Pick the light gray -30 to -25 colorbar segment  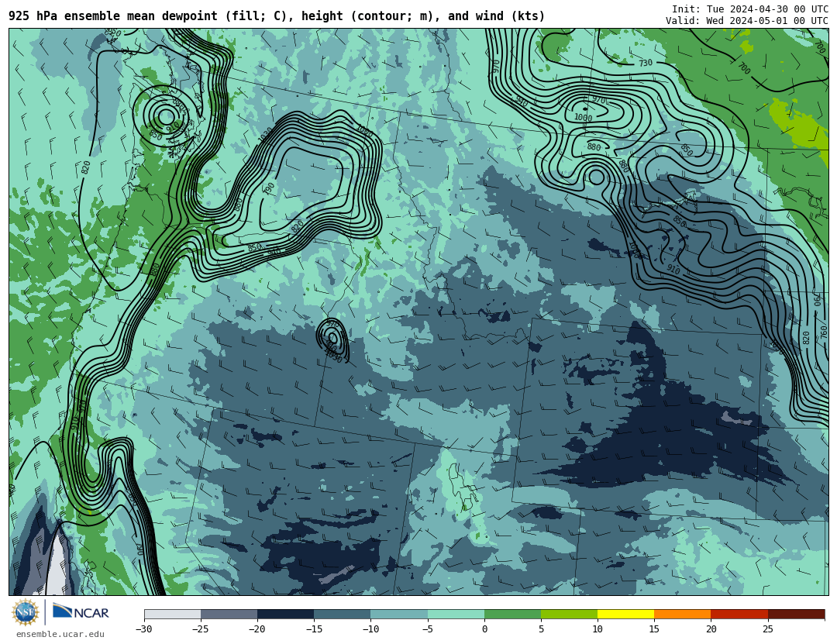172,614
